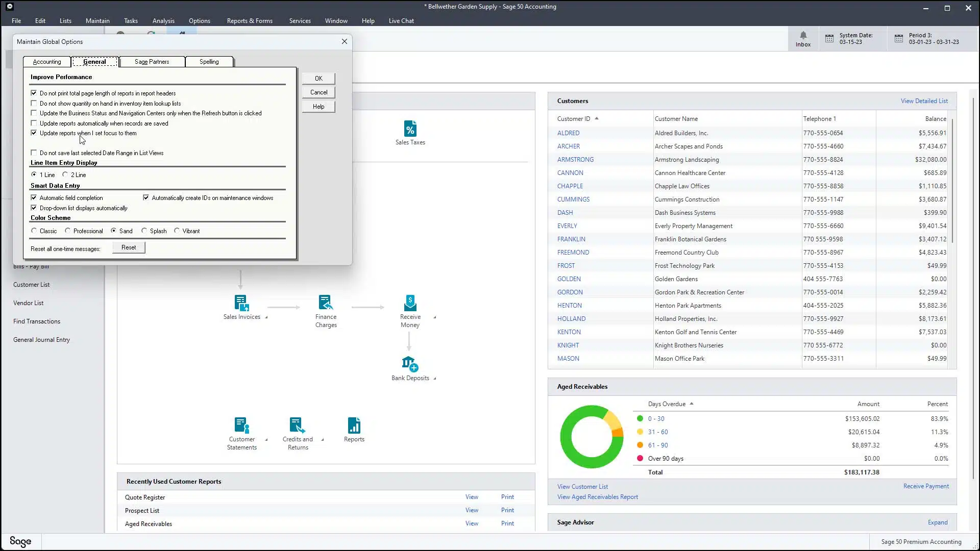Open the Reports icon
The width and height of the screenshot is (980, 551).
click(354, 425)
